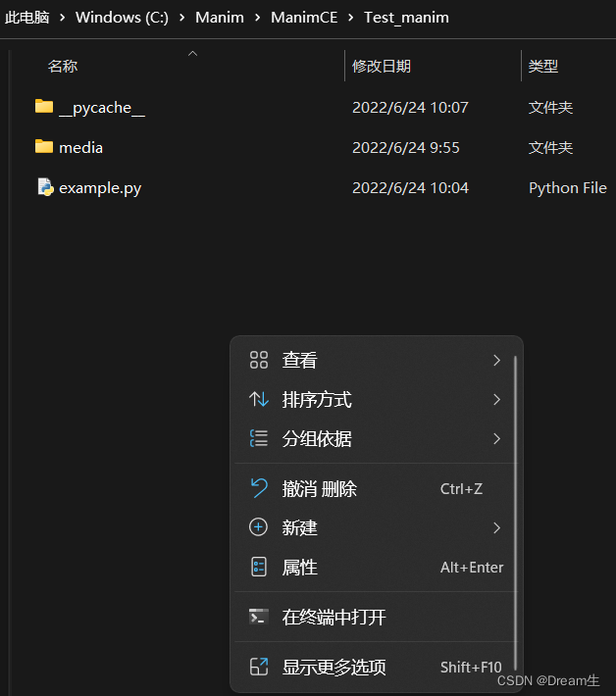616x696 pixels.
Task: Select the media folder name
Action: click(x=80, y=147)
